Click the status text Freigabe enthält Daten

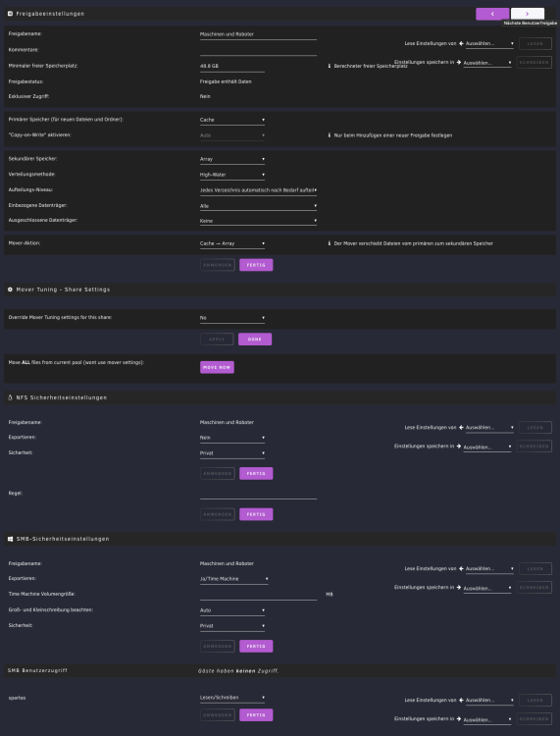tap(226, 81)
